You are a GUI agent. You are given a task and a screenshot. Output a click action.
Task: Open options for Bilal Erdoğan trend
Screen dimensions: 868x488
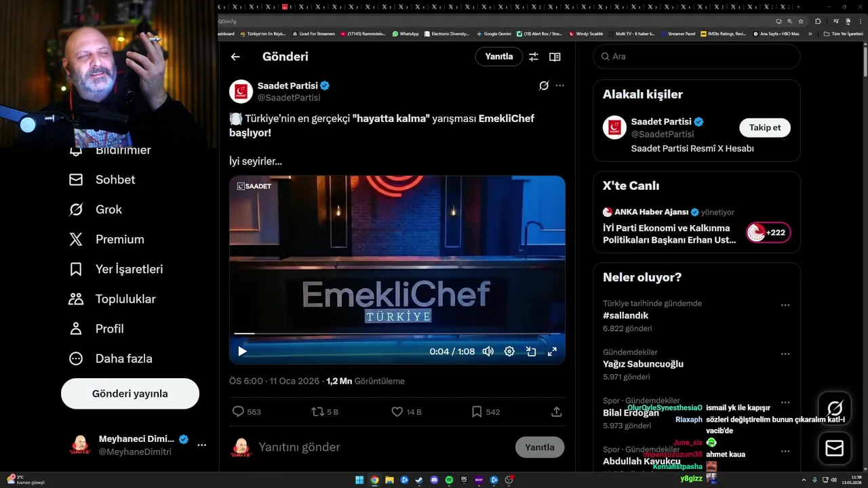click(785, 403)
